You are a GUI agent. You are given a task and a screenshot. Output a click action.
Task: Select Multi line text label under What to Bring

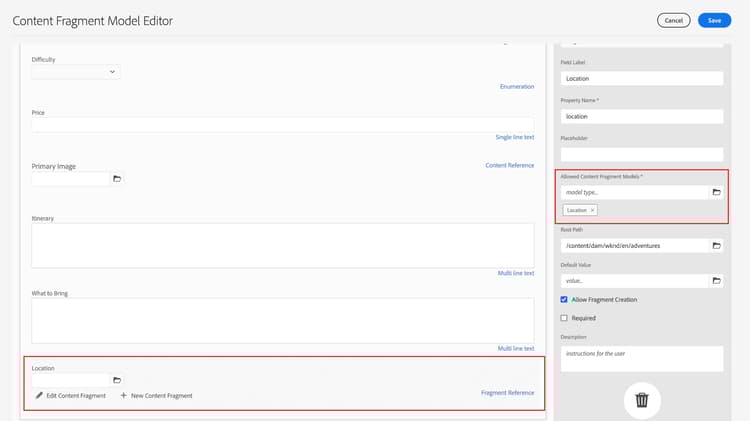click(516, 349)
